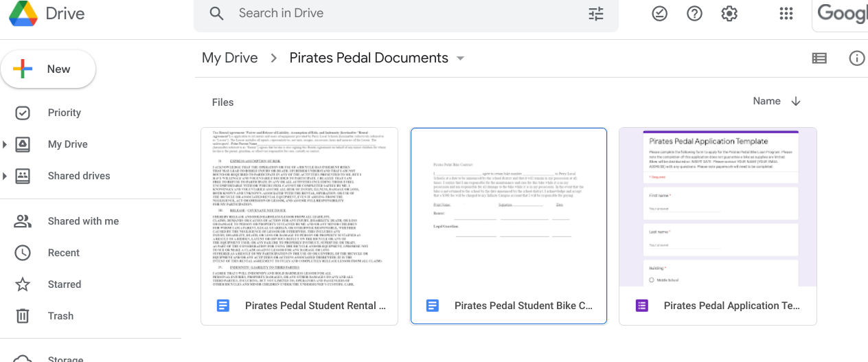Expand the My Drive tree arrow
868x362 pixels.
[5, 144]
